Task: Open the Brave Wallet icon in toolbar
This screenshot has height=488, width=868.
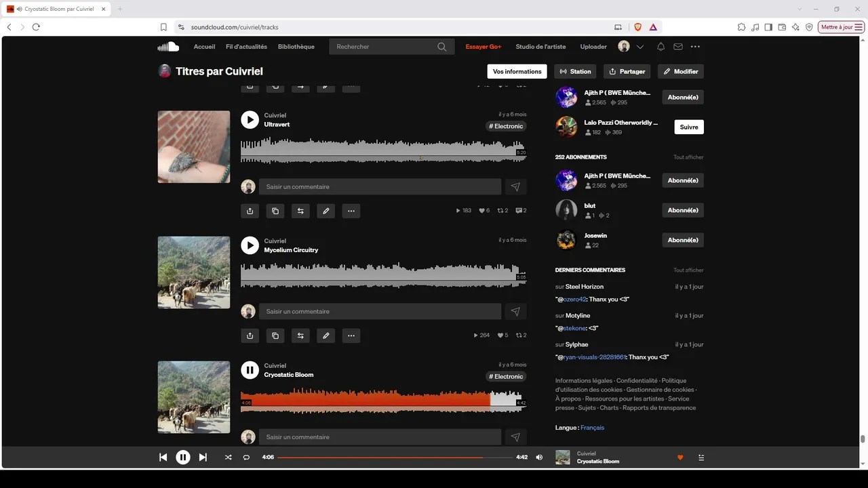Action: 782,27
